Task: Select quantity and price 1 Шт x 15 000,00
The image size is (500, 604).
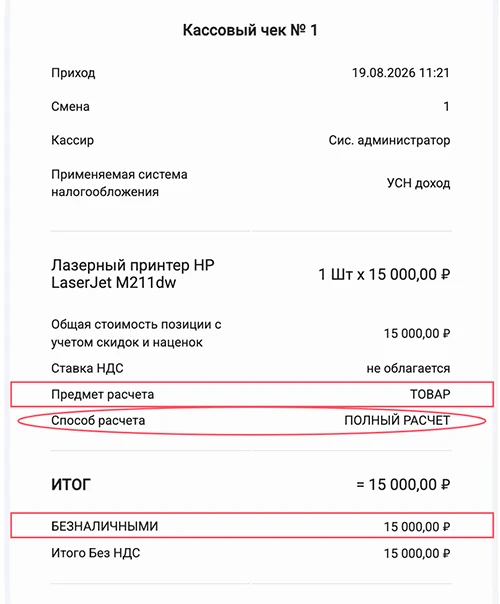Action: pos(384,275)
